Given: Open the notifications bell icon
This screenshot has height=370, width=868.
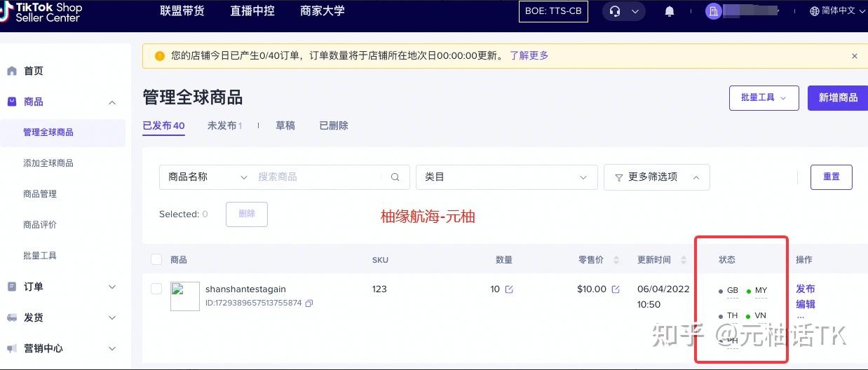Looking at the screenshot, I should point(670,11).
